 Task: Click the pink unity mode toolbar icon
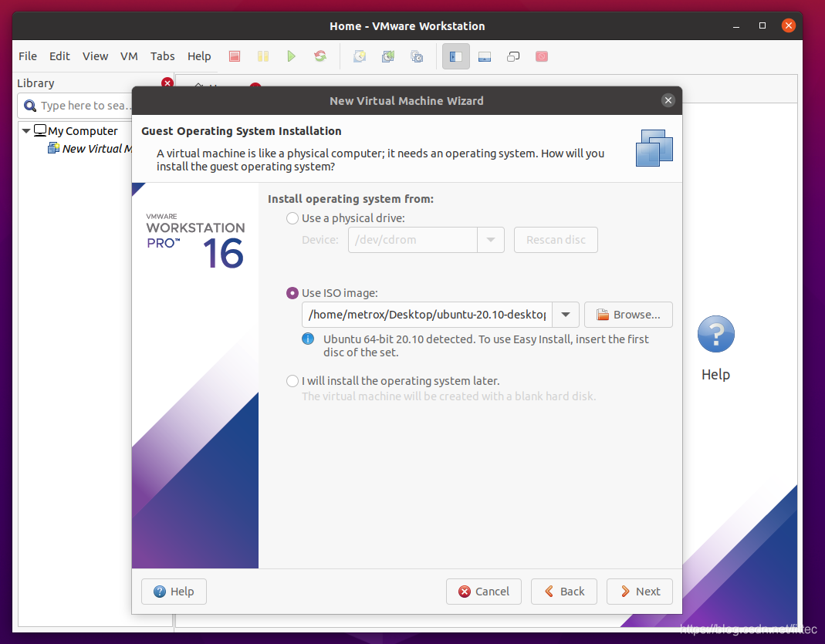[542, 56]
